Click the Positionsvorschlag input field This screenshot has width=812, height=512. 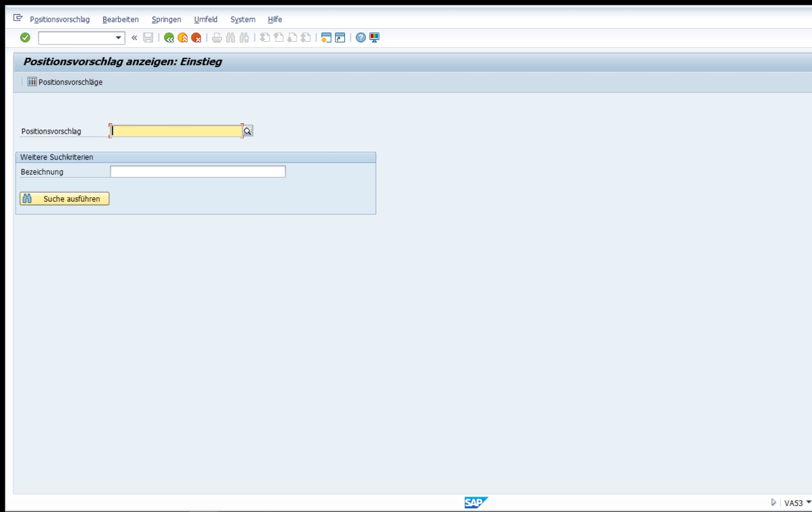pyautogui.click(x=176, y=131)
